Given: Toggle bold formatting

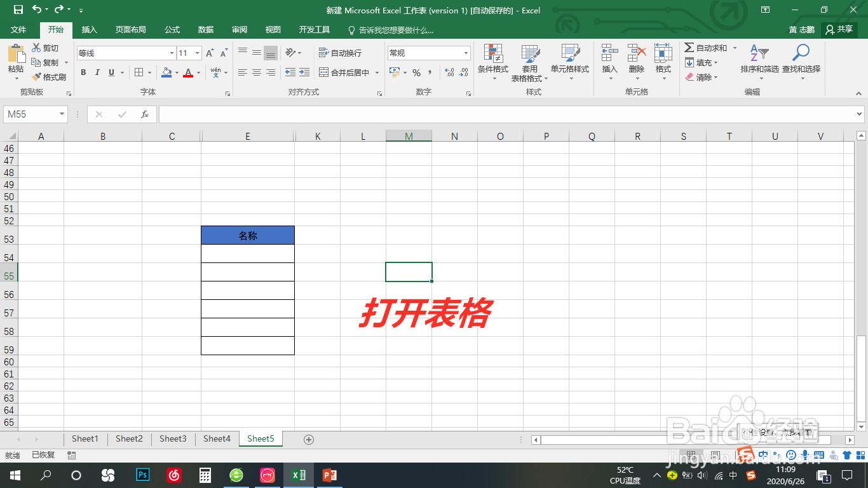Looking at the screenshot, I should [x=83, y=72].
